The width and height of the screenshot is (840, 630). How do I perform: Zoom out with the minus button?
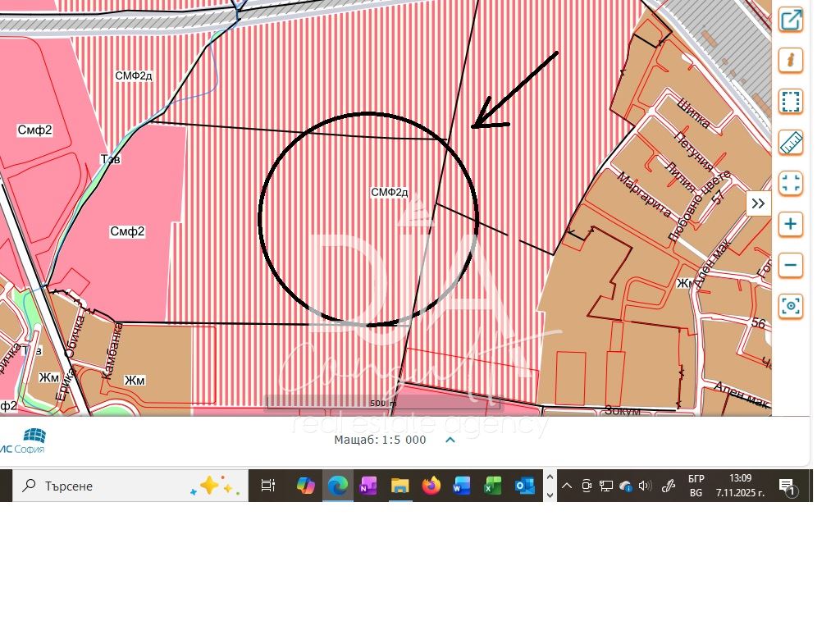coord(791,265)
